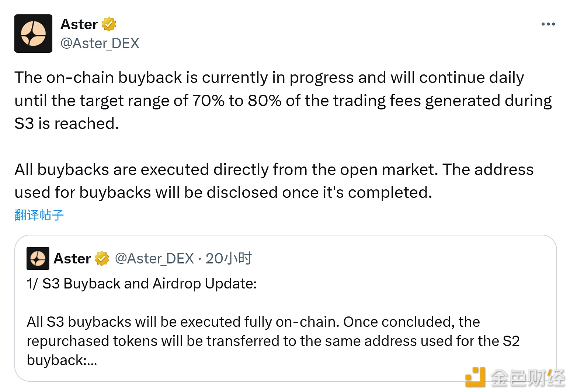Click the Aster name in the quoted post

[72, 259]
